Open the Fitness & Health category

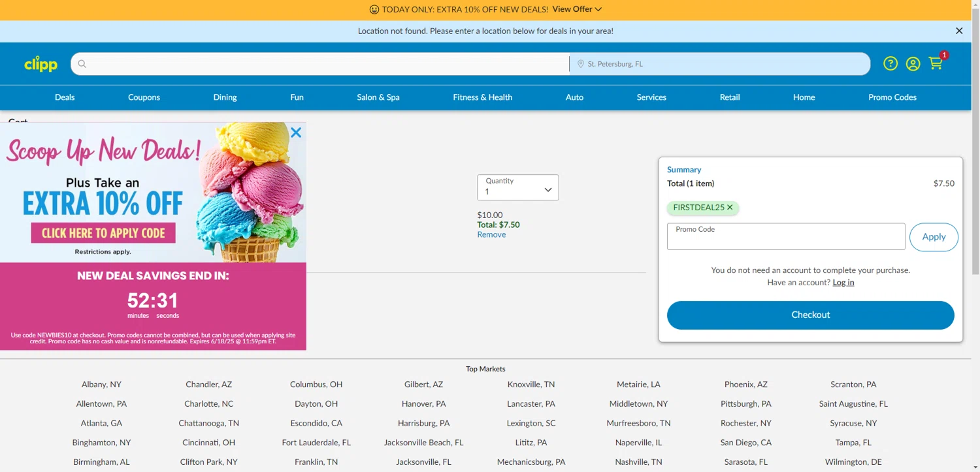[x=483, y=97]
